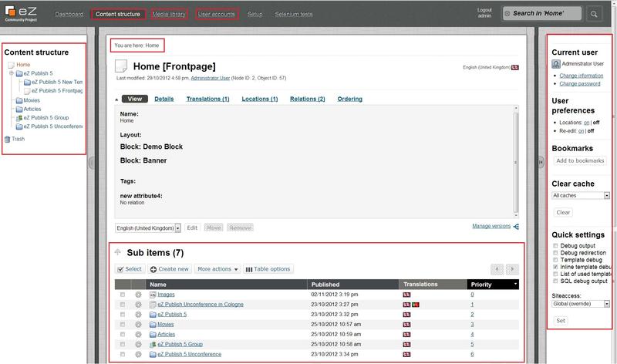The height and width of the screenshot is (364, 617).
Task: Click the content view vertical scrollbar
Action: click(516, 161)
